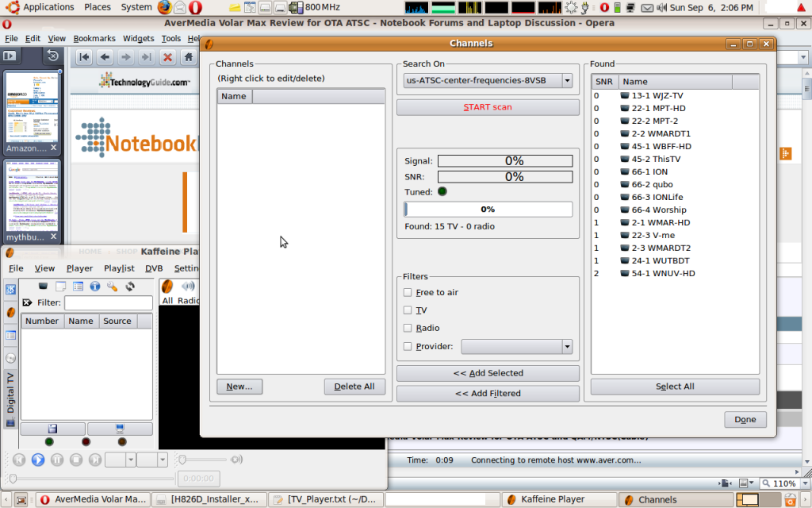Viewport: 812px width, 508px height.
Task: Click the START scan button
Action: [x=488, y=107]
